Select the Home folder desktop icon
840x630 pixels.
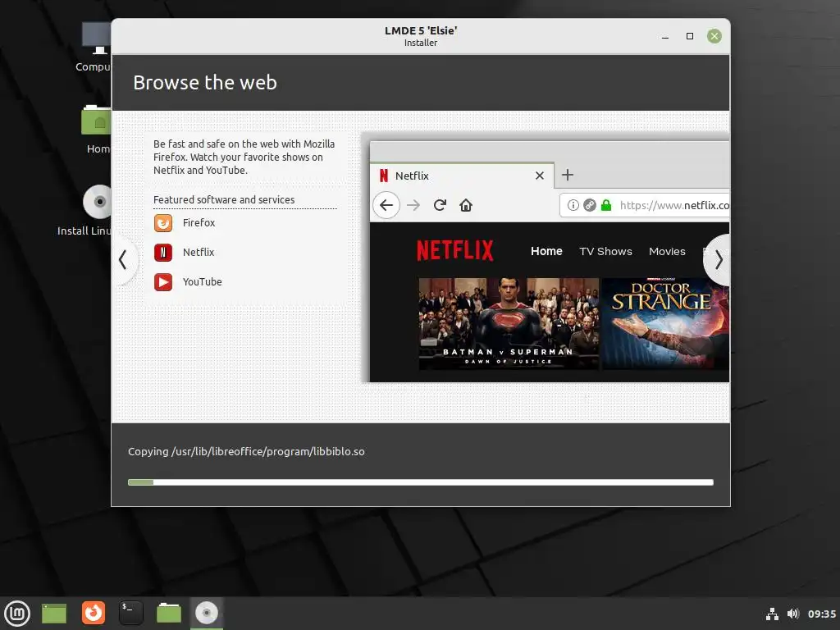97,130
